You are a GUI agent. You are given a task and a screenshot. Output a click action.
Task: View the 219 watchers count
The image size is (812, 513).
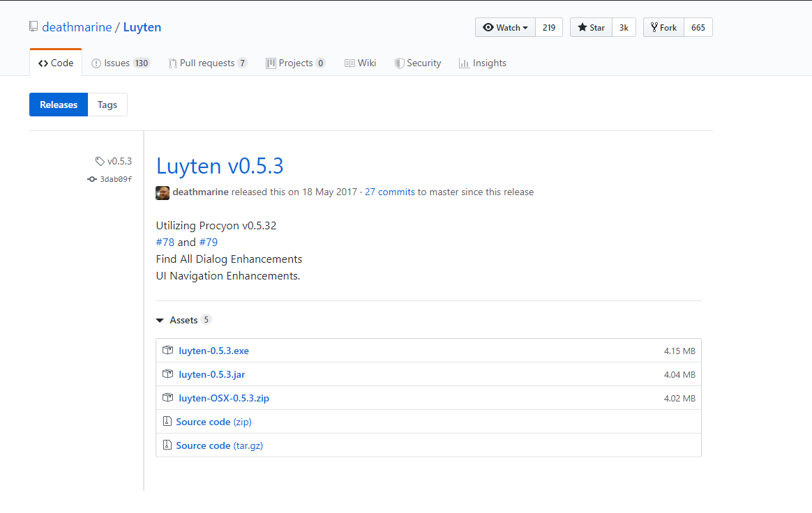(x=549, y=27)
